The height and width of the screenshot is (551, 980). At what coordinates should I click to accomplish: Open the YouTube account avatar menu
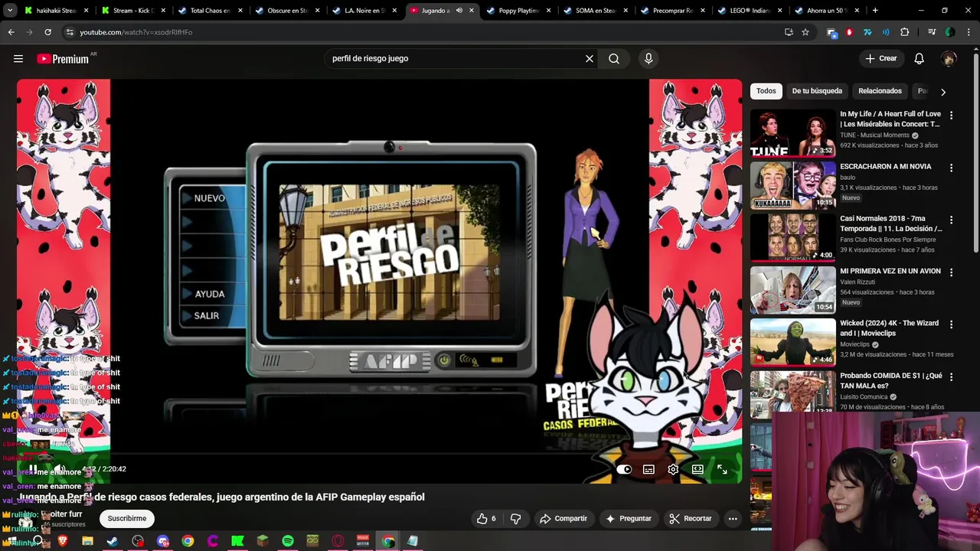(949, 59)
